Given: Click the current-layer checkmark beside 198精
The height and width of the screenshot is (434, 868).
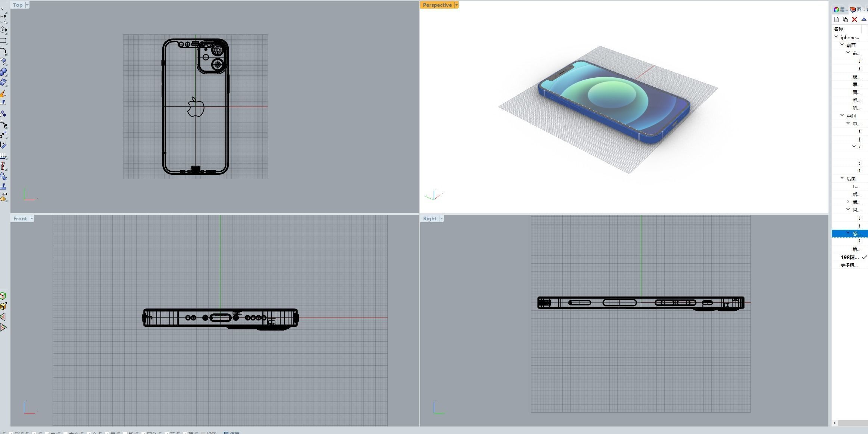Looking at the screenshot, I should click(865, 257).
